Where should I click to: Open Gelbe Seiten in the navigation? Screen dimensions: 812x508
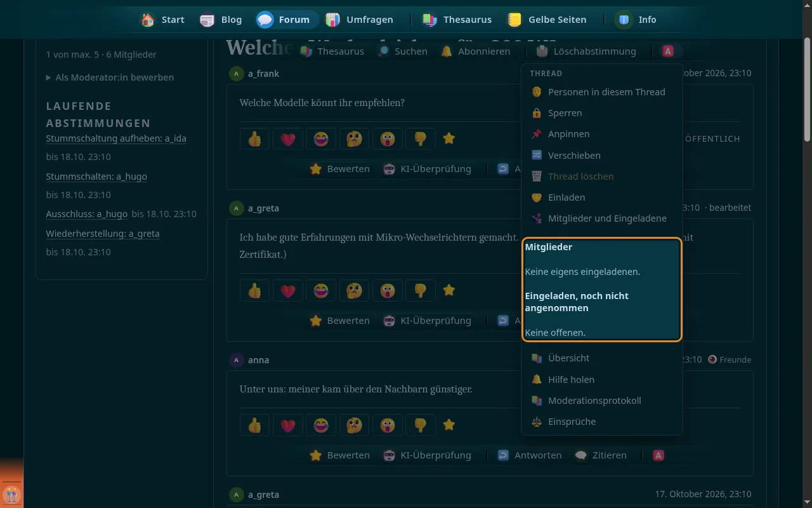pos(546,20)
